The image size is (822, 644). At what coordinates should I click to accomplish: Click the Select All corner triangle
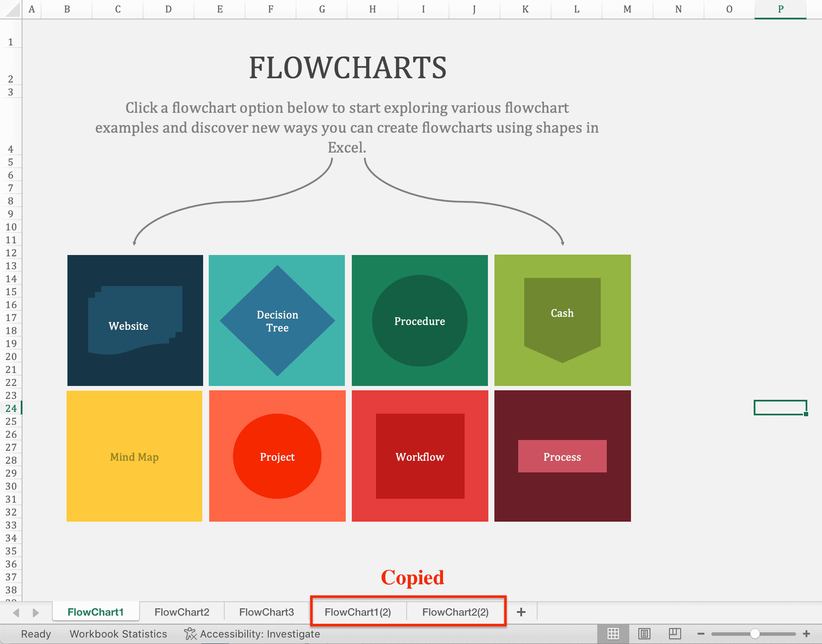pyautogui.click(x=11, y=9)
